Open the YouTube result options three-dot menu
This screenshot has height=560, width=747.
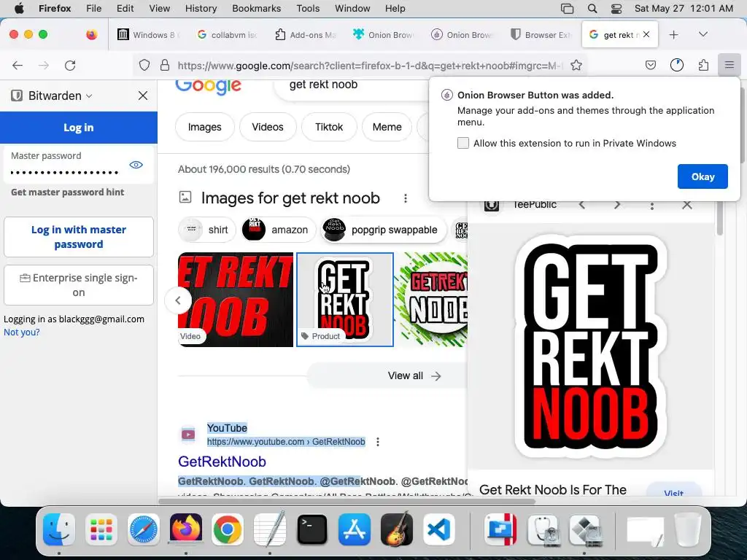(378, 442)
